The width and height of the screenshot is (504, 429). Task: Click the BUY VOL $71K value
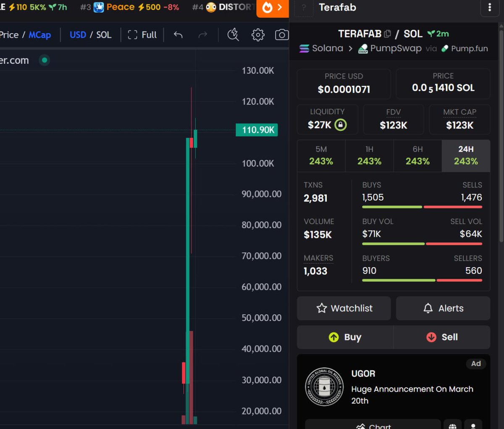(372, 234)
